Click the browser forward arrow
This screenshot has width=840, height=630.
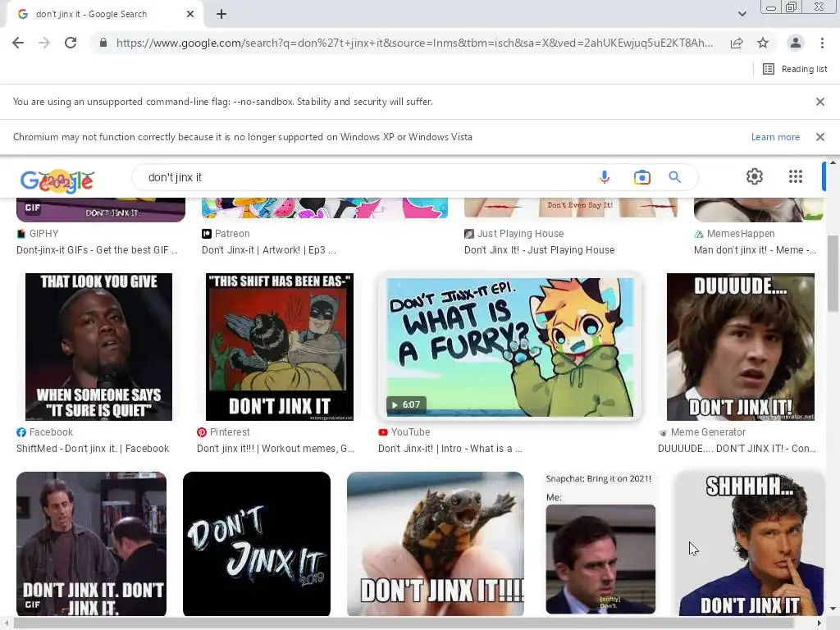tap(44, 43)
